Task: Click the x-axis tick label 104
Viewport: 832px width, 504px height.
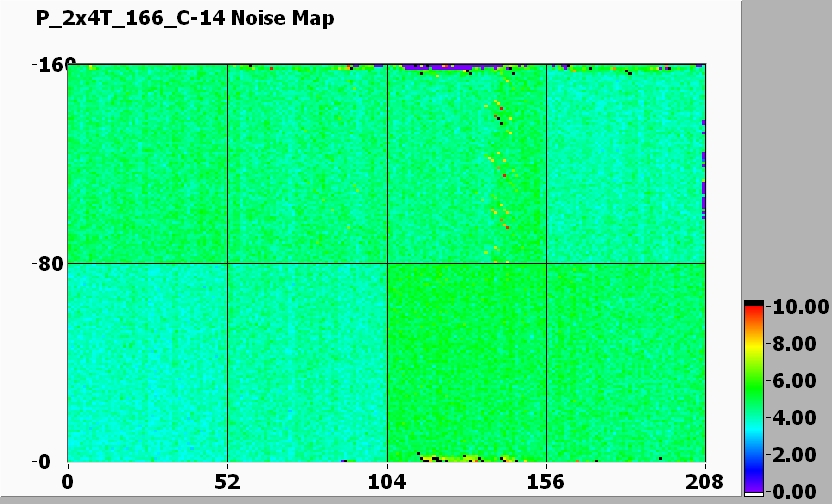Action: [x=387, y=482]
